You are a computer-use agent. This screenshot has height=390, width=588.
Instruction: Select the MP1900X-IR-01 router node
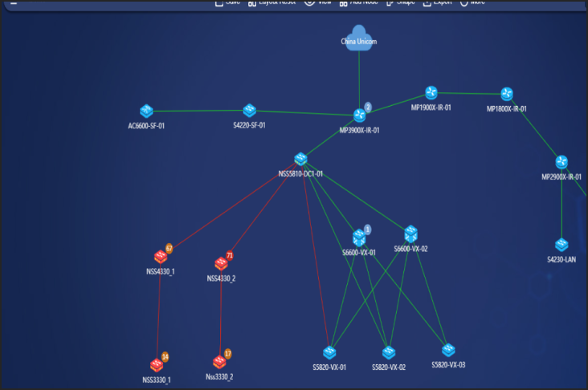431,93
